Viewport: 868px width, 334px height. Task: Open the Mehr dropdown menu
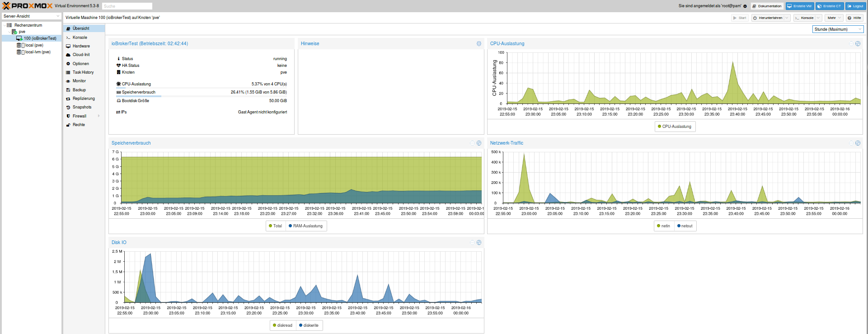coord(834,18)
